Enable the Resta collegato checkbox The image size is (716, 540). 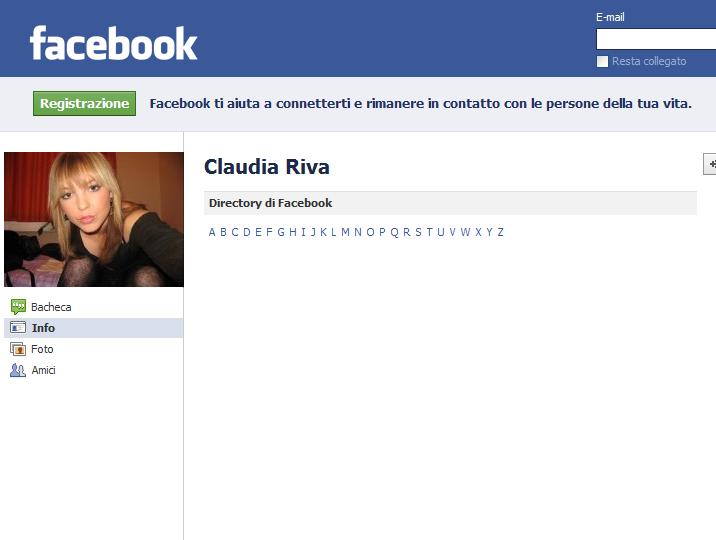pos(602,62)
